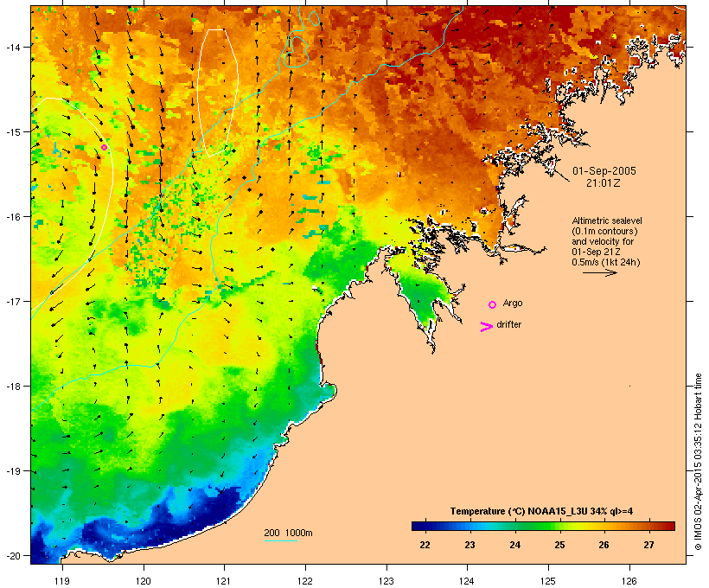Click the 'Altimetric sealevel' caption text
The height and width of the screenshot is (588, 709).
pos(607,220)
